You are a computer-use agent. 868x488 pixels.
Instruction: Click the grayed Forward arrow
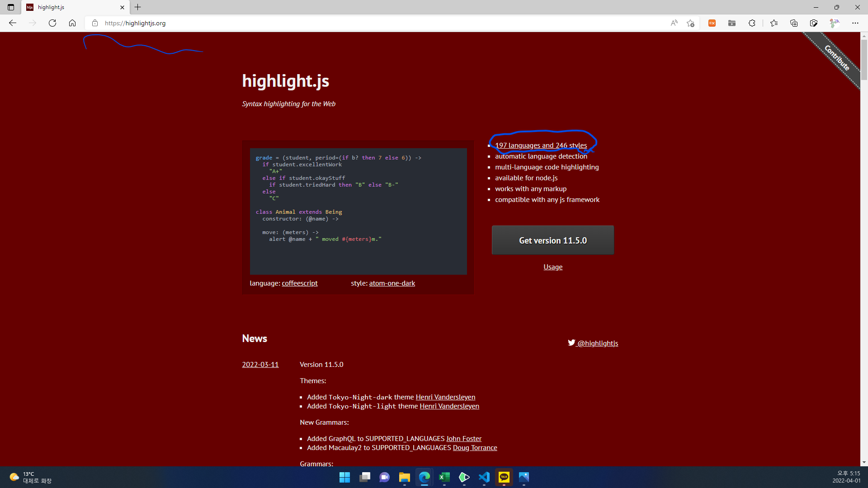[x=33, y=23]
